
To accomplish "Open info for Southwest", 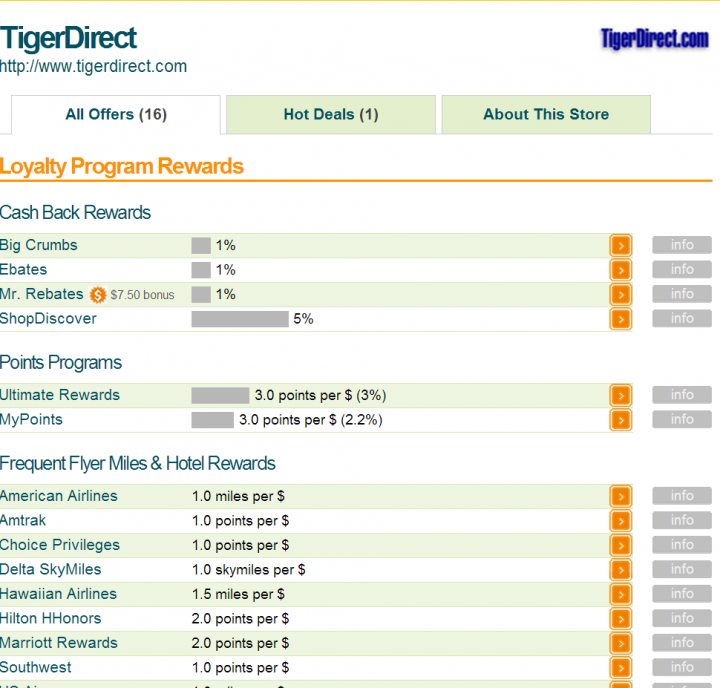I will point(682,666).
